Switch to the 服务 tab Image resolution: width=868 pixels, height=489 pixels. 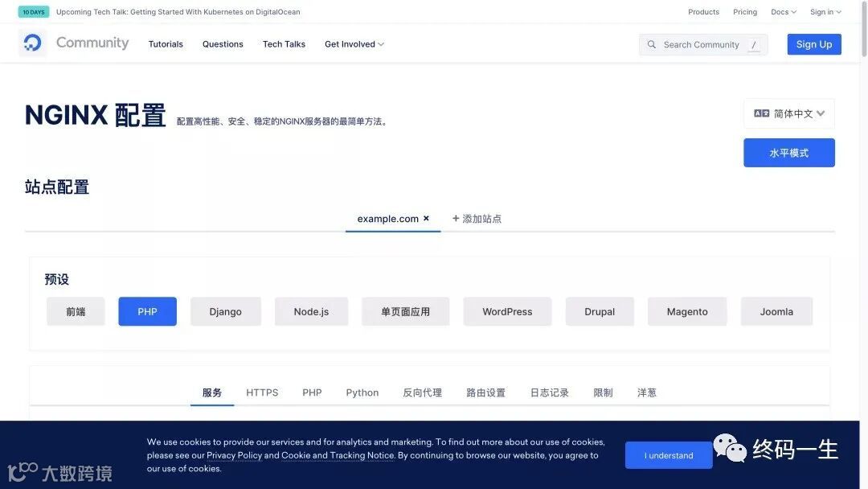pos(212,392)
